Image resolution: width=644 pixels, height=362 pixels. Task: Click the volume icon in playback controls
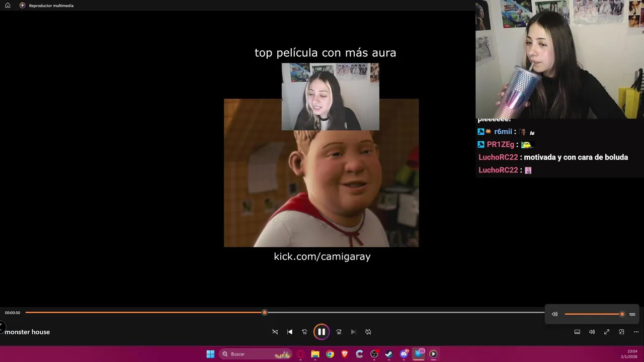(592, 332)
